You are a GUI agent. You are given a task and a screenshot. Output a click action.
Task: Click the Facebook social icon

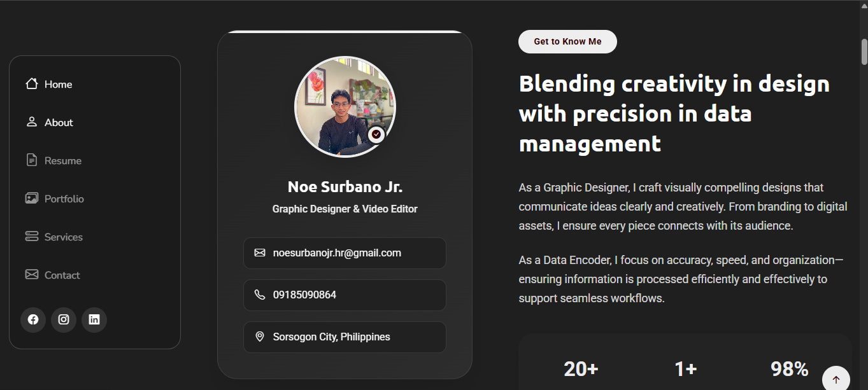[33, 319]
